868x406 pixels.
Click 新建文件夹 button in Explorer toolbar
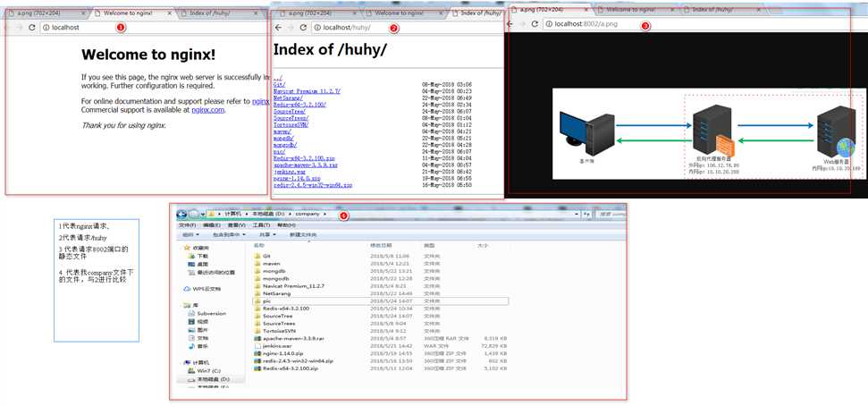(x=302, y=235)
